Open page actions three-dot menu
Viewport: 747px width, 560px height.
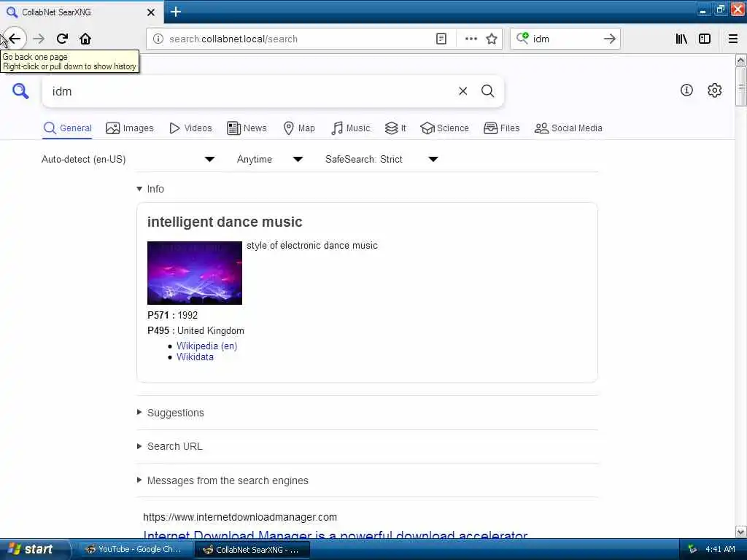(x=471, y=39)
